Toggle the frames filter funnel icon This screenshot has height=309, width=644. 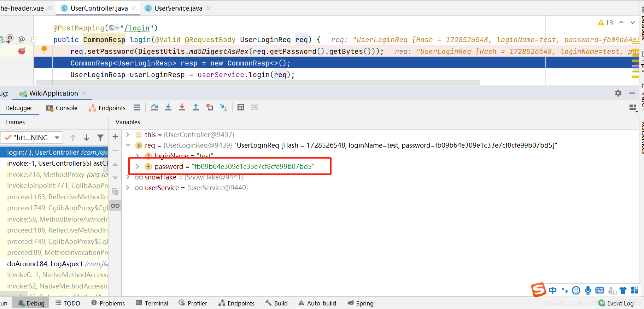point(100,138)
